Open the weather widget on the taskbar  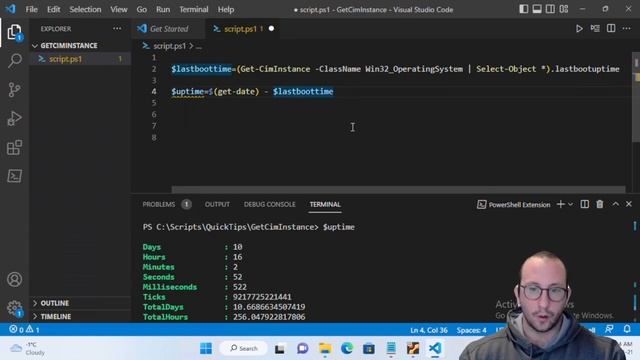pyautogui.click(x=28, y=349)
